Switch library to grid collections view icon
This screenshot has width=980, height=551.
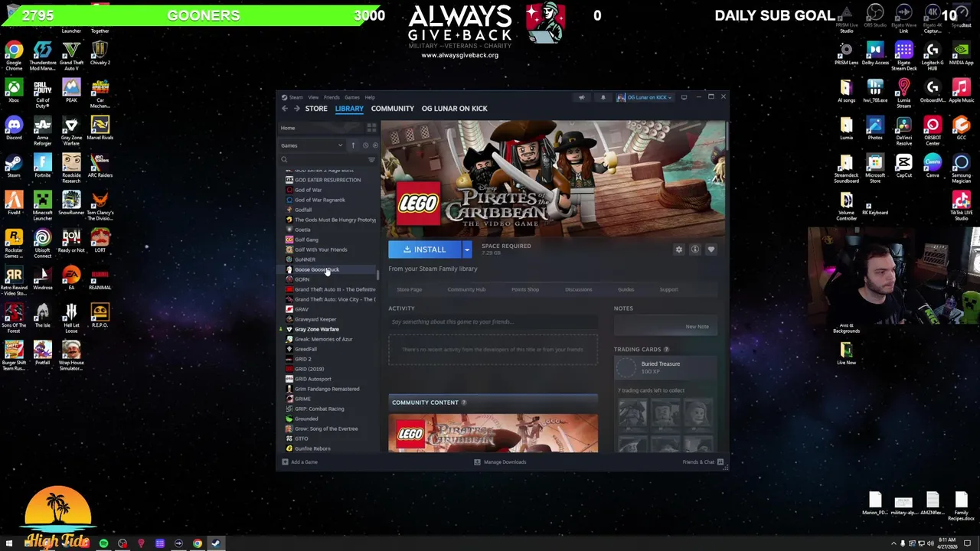pyautogui.click(x=371, y=128)
